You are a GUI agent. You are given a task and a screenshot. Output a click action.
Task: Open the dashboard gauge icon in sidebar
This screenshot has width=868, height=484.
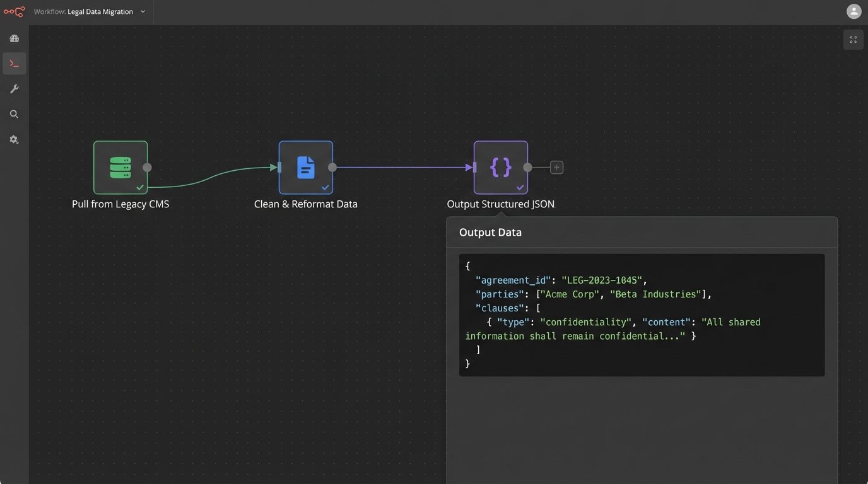14,38
